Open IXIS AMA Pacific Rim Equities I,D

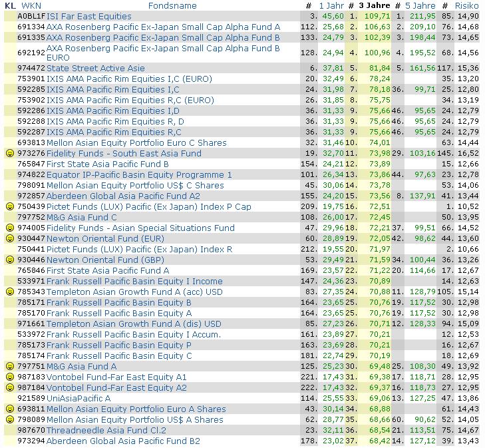[x=113, y=111]
